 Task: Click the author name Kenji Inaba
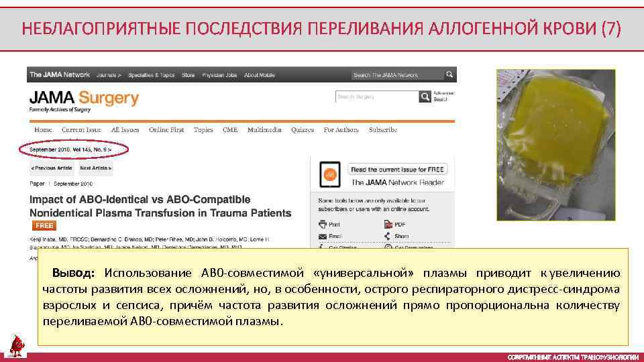(x=44, y=239)
